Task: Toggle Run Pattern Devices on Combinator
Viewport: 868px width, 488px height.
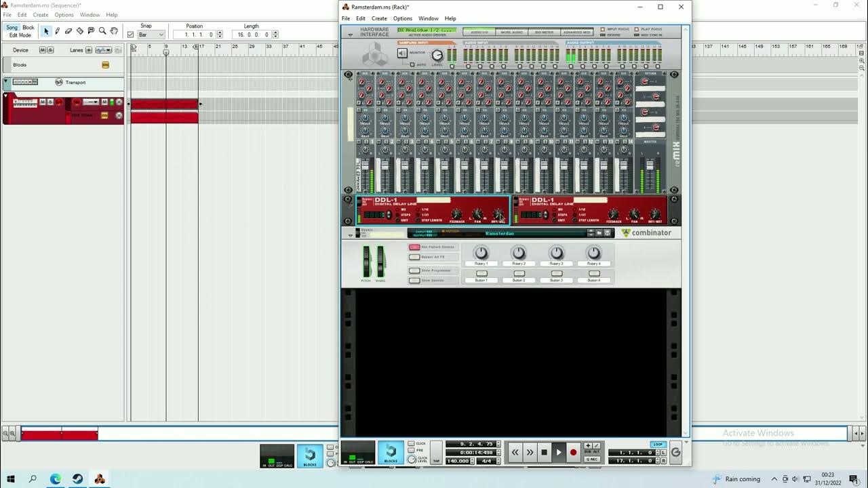Action: click(414, 247)
